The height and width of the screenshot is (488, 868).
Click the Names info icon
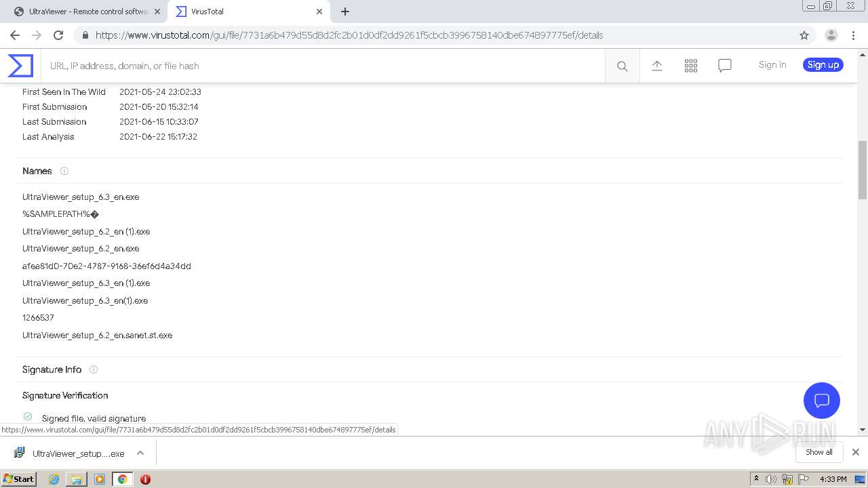click(x=64, y=171)
